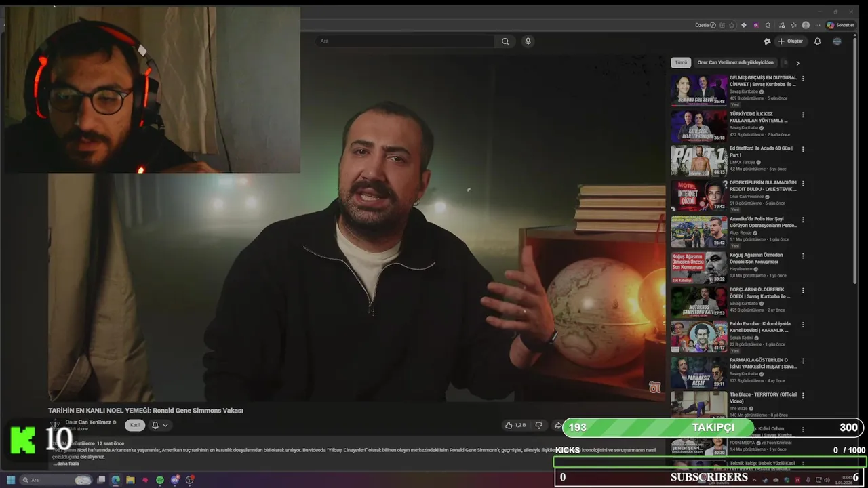Open options for Pablo Escobar video
The image size is (868, 488).
(x=803, y=325)
